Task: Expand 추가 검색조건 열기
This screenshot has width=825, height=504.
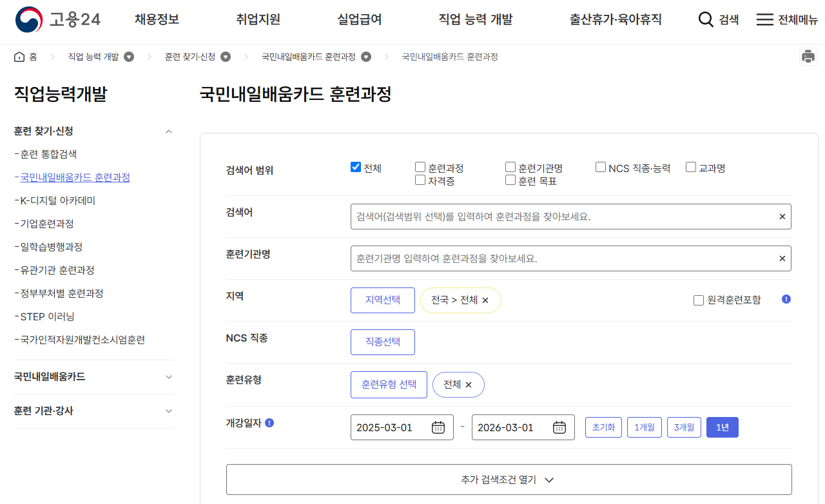Action: [509, 480]
